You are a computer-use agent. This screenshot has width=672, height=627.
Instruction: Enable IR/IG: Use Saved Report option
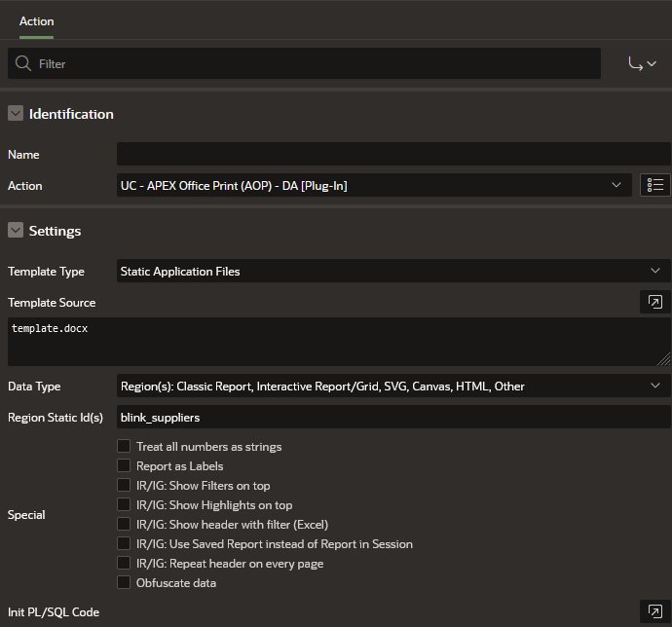pos(124,544)
